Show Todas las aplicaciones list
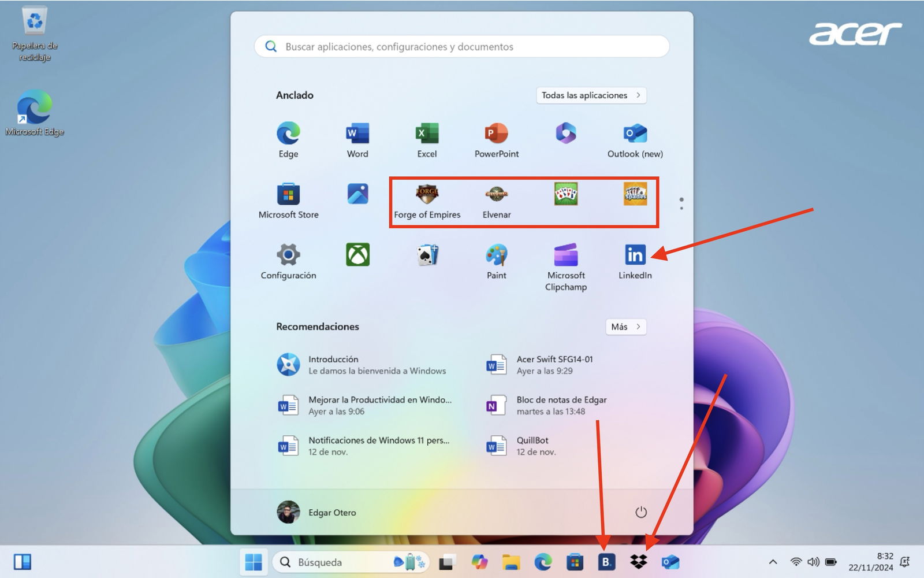Viewport: 924px width, 578px height. [591, 95]
